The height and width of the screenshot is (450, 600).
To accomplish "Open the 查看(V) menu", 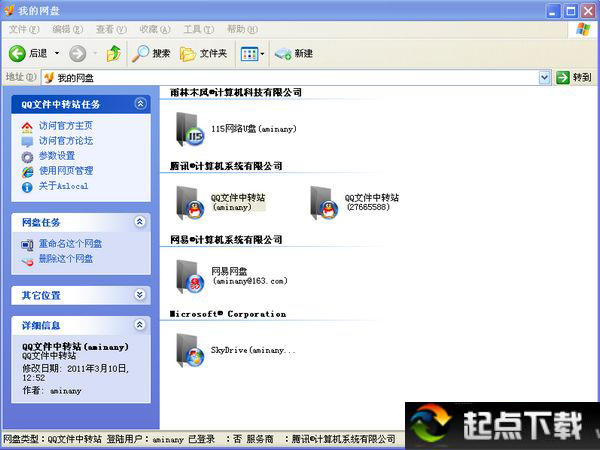I will [111, 29].
